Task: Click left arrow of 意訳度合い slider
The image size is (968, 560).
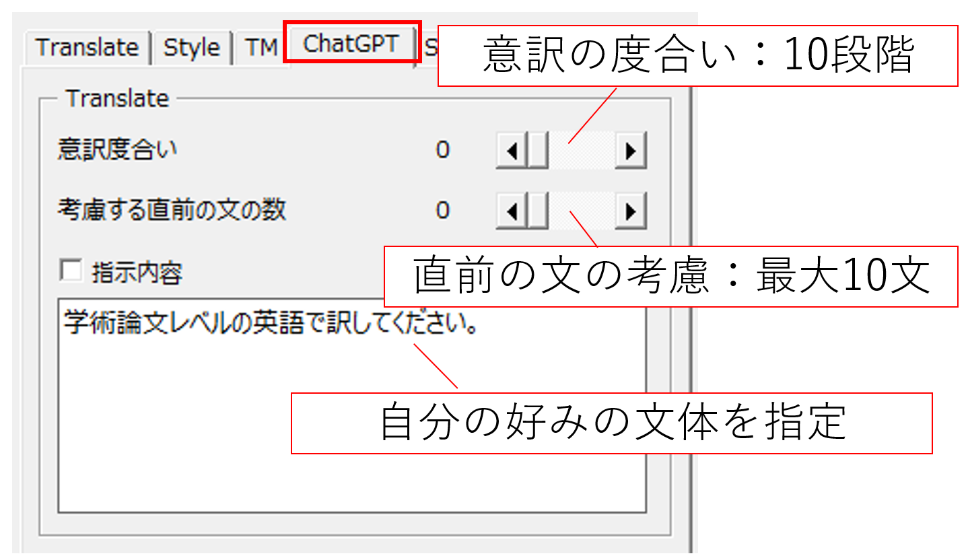Action: pyautogui.click(x=511, y=151)
